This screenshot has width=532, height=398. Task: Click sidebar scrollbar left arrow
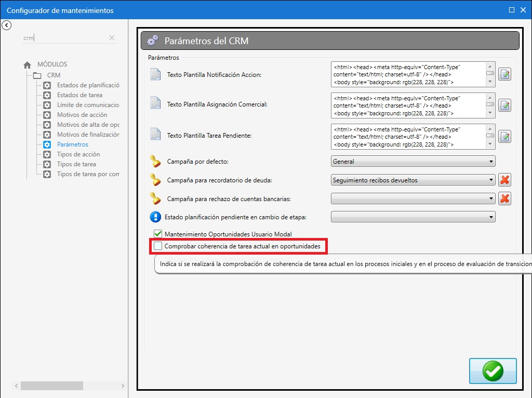(x=16, y=386)
